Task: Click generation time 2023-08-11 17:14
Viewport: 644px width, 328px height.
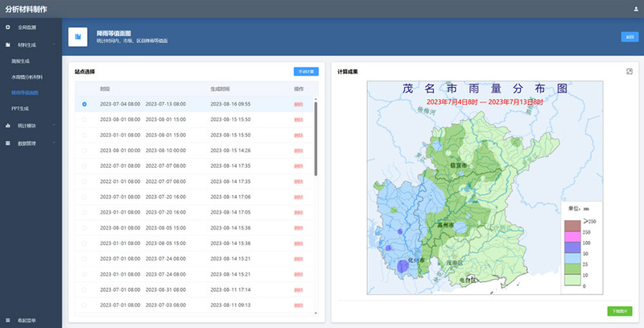Action: coord(230,290)
